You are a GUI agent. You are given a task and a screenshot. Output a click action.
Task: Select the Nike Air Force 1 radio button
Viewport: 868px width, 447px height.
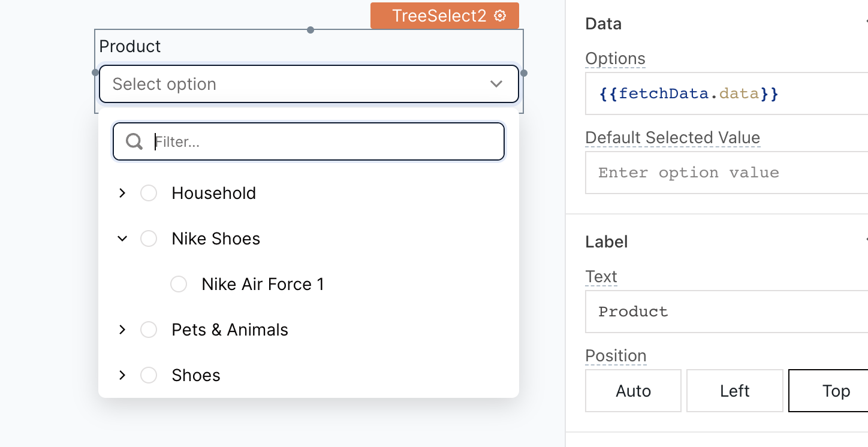click(x=179, y=284)
